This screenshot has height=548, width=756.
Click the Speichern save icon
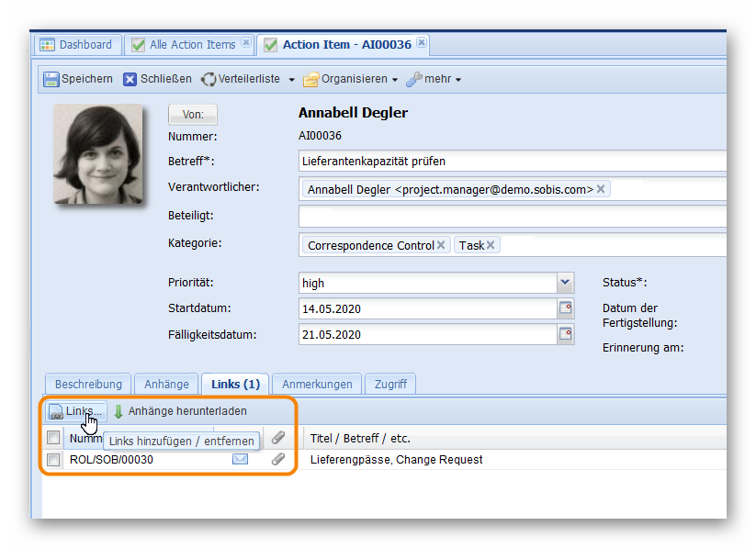coord(51,80)
